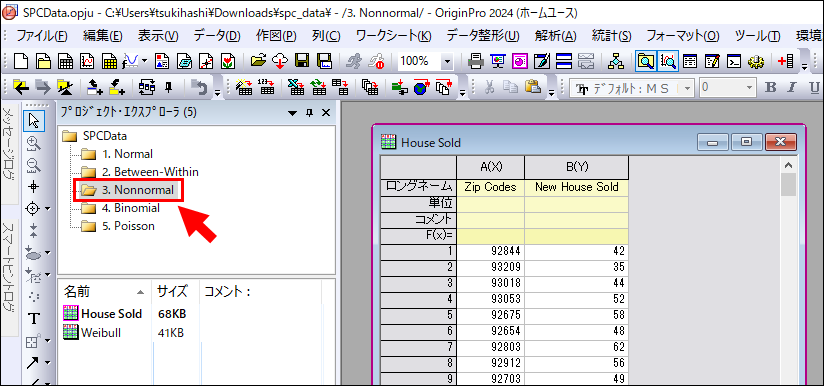Click the Import Wizard icon
The width and height of the screenshot is (824, 386).
point(244,87)
